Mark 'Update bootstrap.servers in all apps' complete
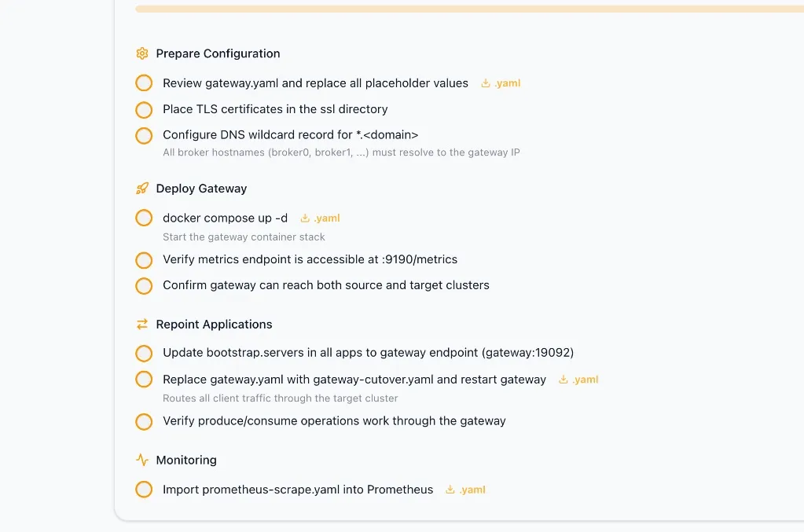Image resolution: width=804 pixels, height=532 pixels. tap(144, 353)
